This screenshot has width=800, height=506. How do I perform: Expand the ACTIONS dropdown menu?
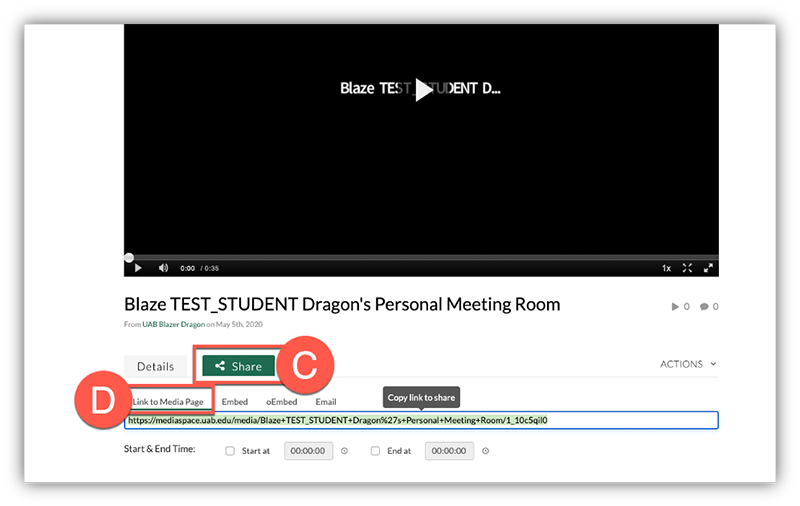pyautogui.click(x=688, y=364)
